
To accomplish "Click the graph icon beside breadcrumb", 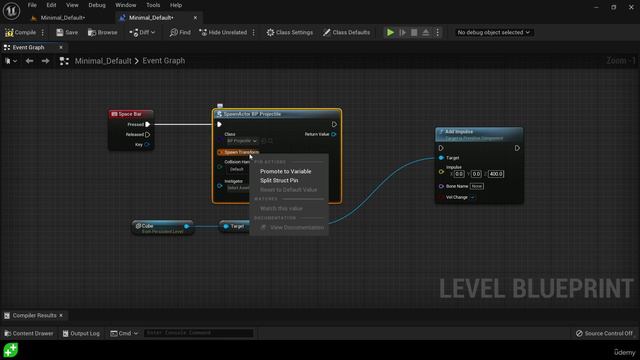I will [x=64, y=61].
